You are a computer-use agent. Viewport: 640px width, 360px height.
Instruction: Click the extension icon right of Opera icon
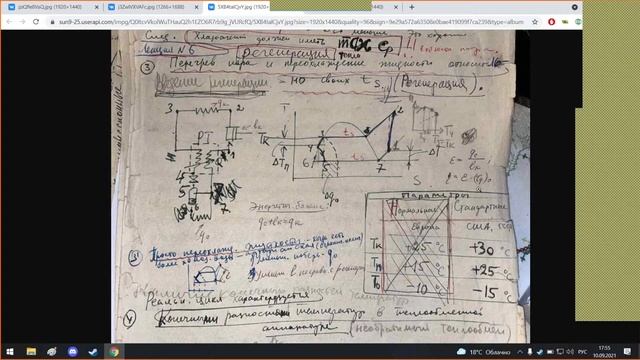coord(565,22)
